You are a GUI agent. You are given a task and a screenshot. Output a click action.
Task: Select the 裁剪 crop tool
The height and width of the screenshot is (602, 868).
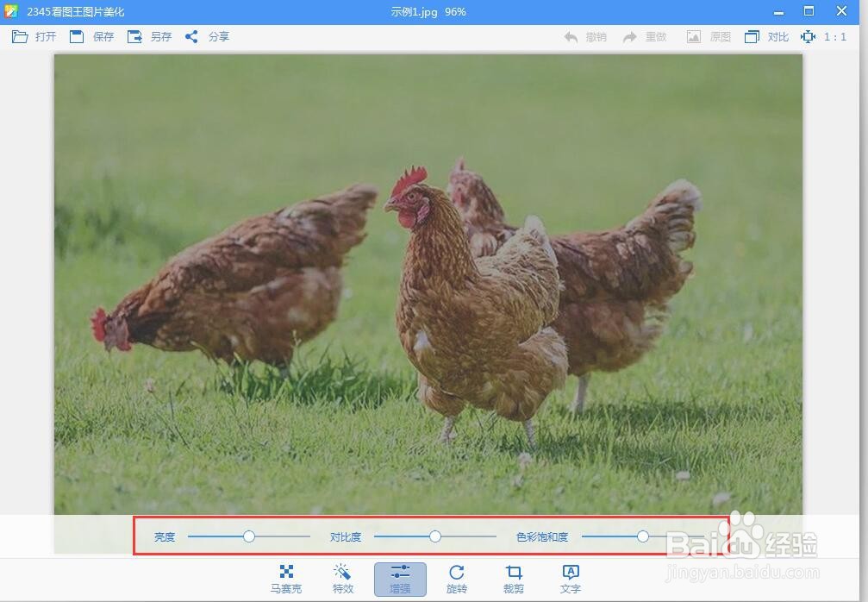pos(514,580)
